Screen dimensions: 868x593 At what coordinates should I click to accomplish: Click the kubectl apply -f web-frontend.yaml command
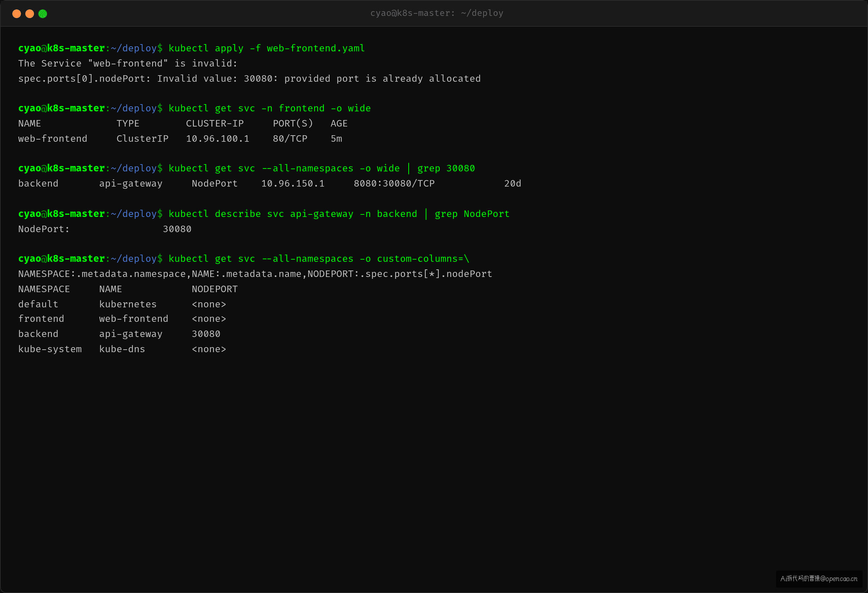[267, 48]
